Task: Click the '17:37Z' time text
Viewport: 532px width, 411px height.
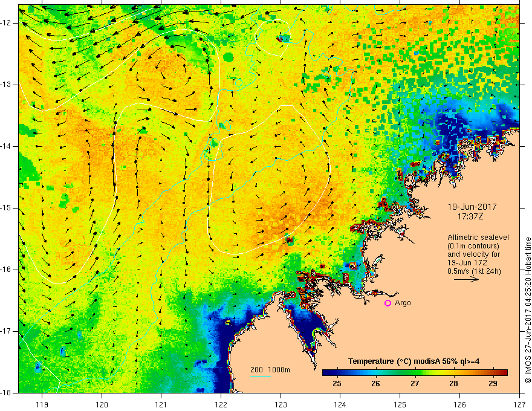Action: [470, 216]
